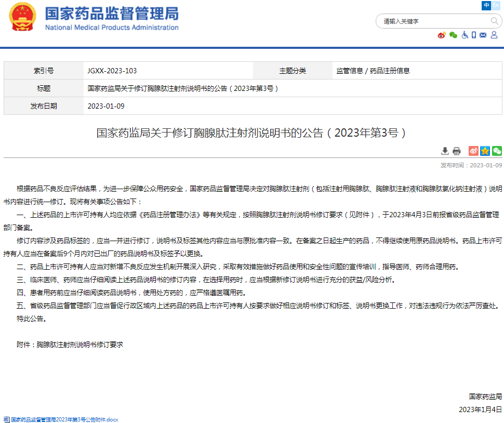Share article to Weibo red icon

tap(473, 151)
